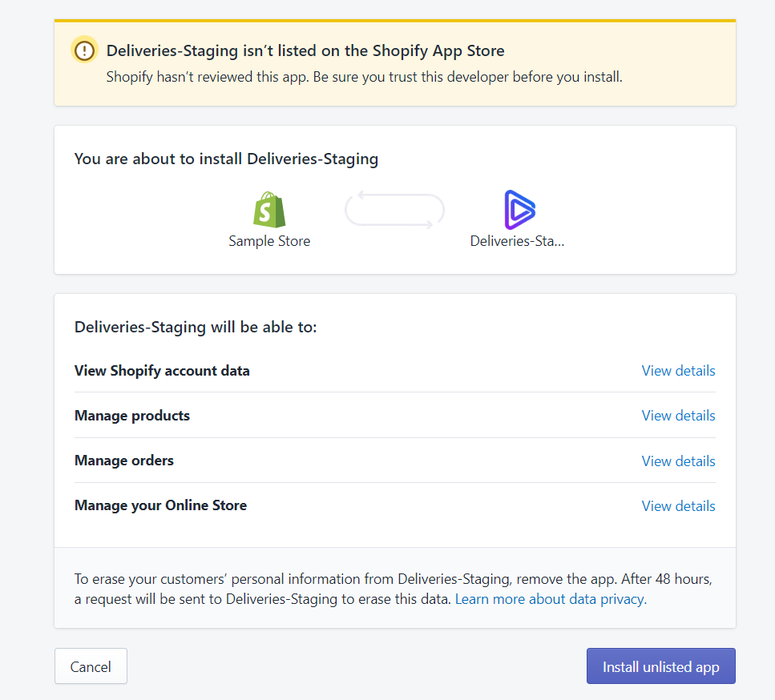This screenshot has height=700, width=775.
Task: Select the truncated Deliveries-Sta... label
Action: pyautogui.click(x=517, y=241)
